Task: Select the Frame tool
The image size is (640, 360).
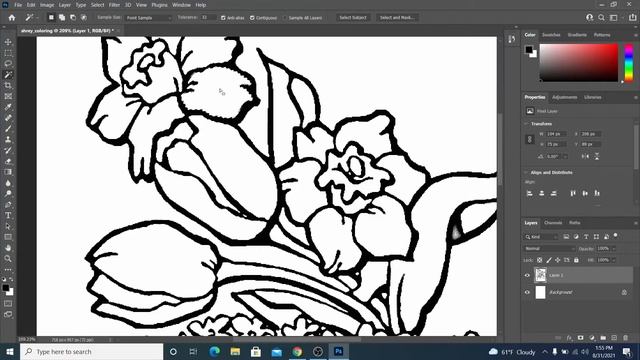Action: point(8,96)
